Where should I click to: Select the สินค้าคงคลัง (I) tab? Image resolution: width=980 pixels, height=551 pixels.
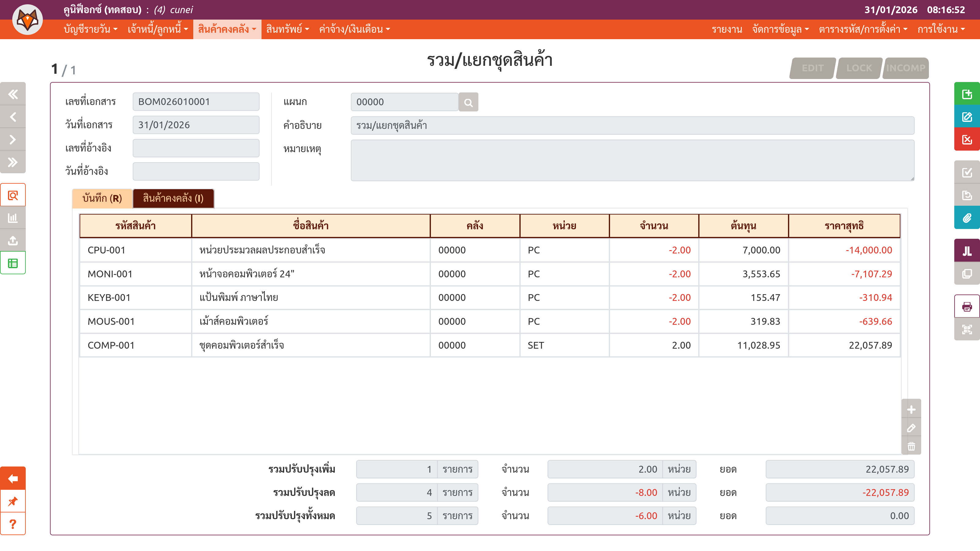(173, 198)
